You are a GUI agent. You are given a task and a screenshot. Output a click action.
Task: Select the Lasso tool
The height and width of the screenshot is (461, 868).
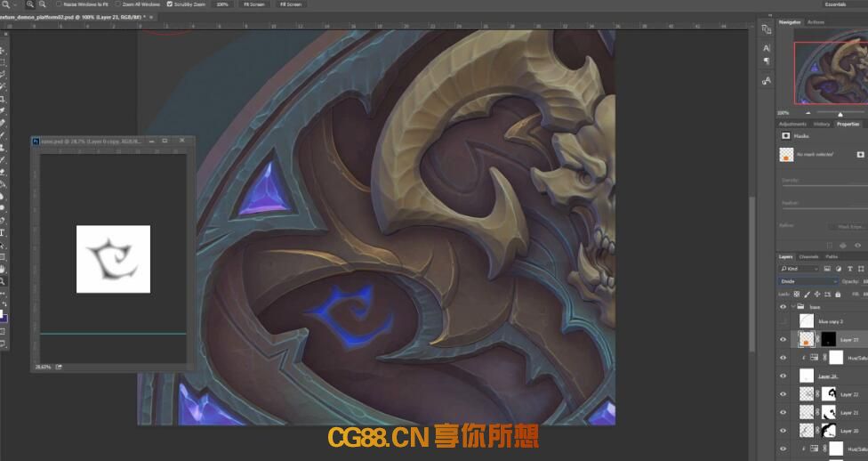3,74
